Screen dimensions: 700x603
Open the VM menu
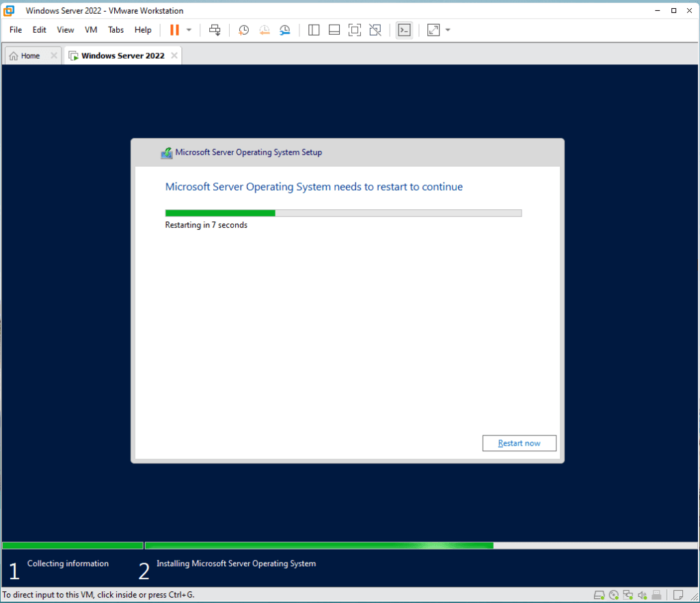tap(91, 30)
